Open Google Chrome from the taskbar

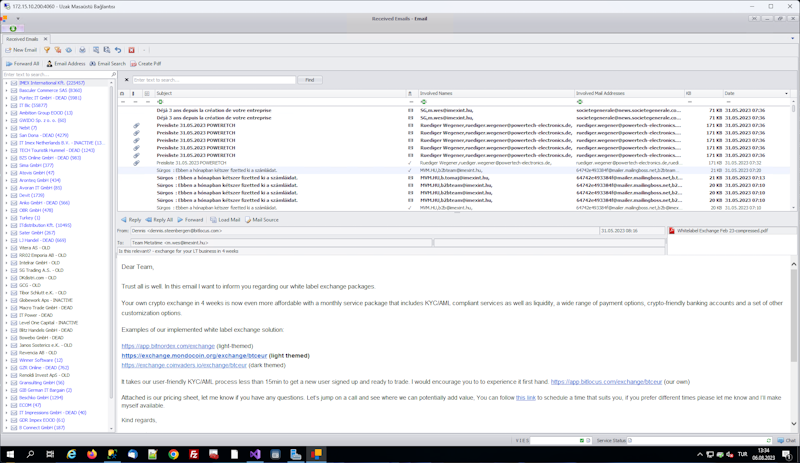[x=173, y=454]
